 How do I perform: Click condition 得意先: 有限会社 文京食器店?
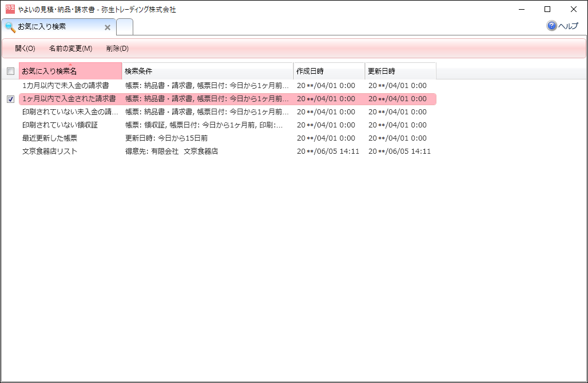(x=172, y=151)
